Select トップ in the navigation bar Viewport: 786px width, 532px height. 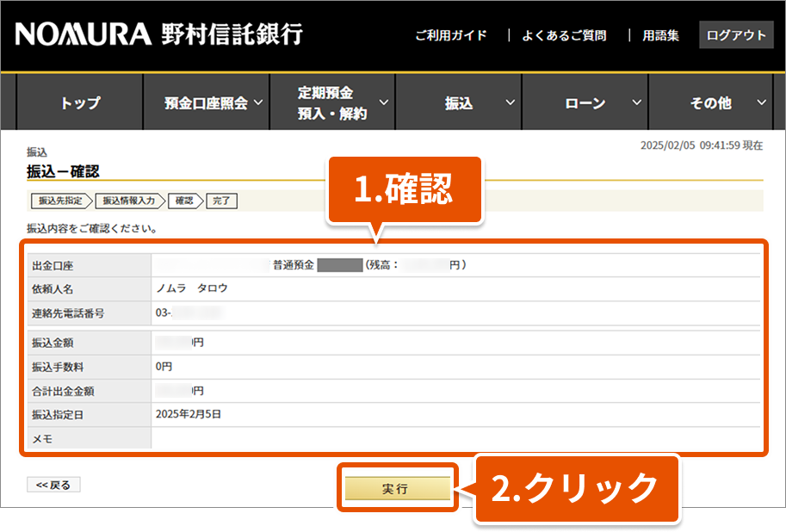[80, 102]
